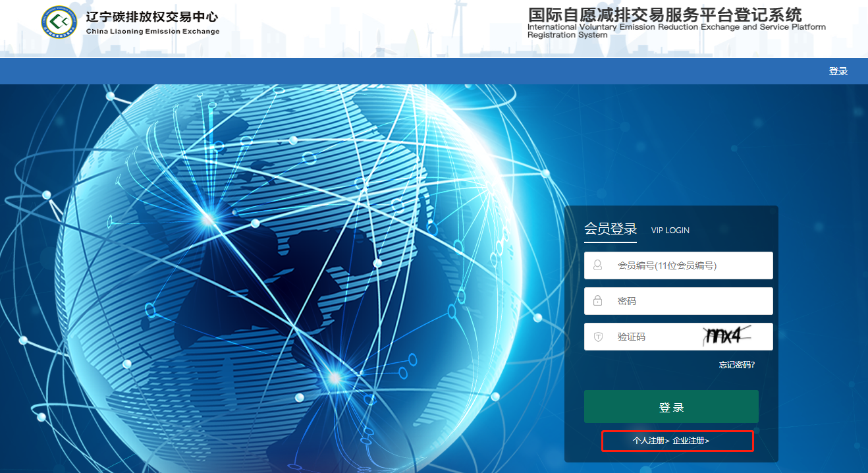The image size is (868, 473).
Task: Focus the 会员编号 member number input
Action: tap(678, 265)
